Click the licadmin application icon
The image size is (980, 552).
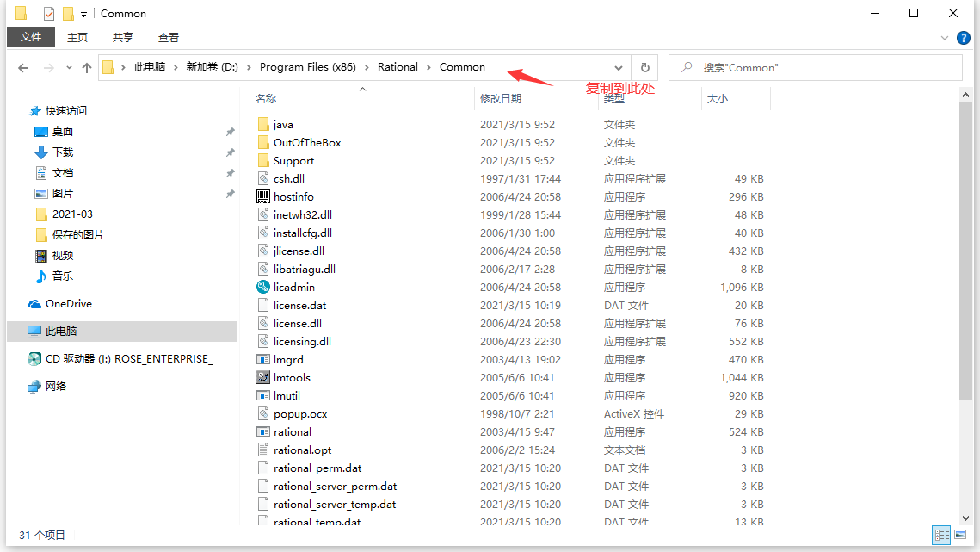[x=263, y=288]
